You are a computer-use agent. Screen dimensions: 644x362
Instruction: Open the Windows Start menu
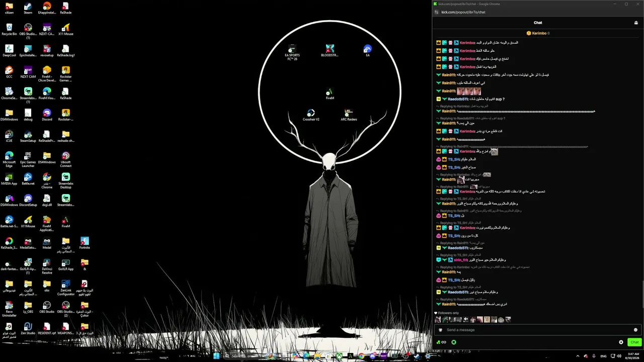point(216,356)
